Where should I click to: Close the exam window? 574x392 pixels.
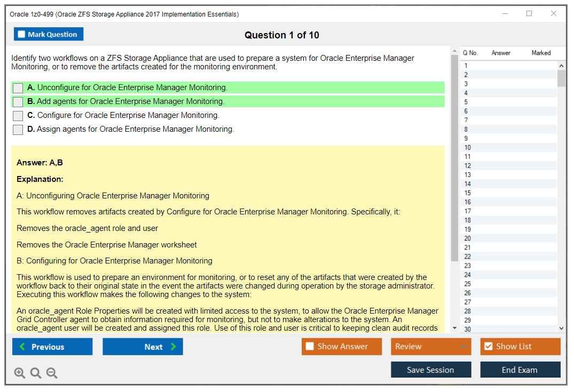click(554, 13)
